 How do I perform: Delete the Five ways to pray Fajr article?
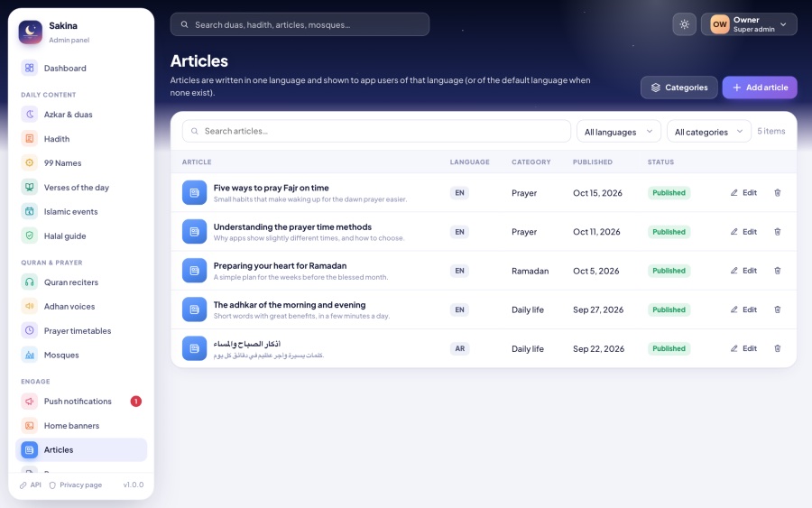[778, 192]
